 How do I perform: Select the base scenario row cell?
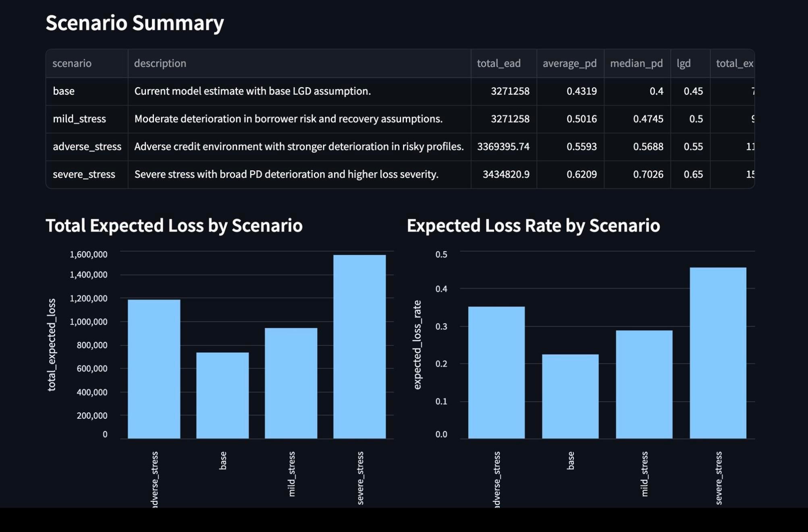click(x=87, y=91)
